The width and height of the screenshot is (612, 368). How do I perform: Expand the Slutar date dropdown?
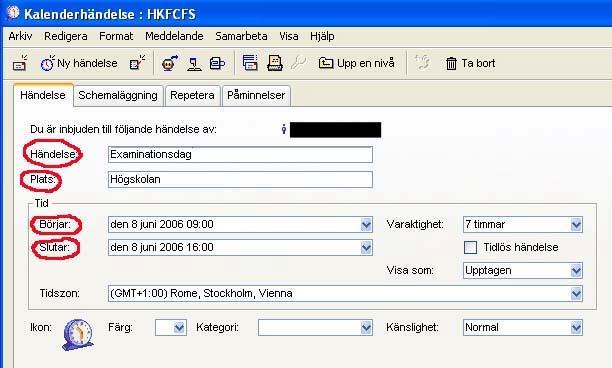point(366,247)
